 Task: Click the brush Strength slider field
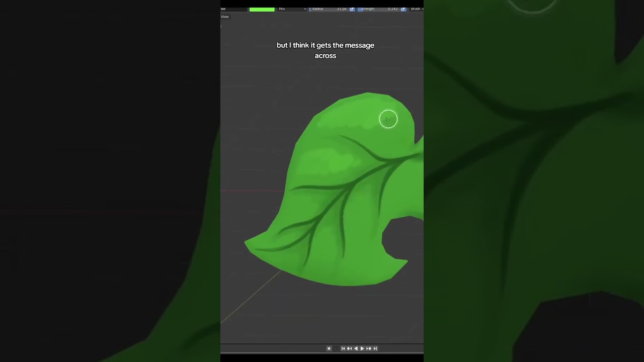(x=379, y=9)
